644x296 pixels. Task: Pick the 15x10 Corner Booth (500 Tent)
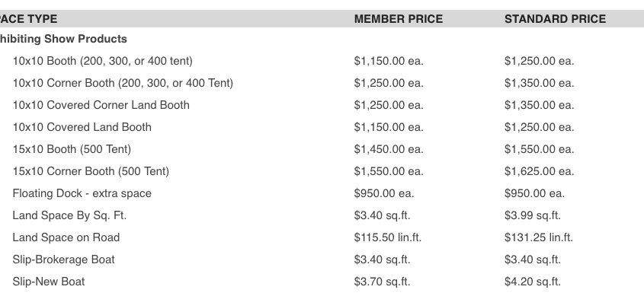point(91,171)
